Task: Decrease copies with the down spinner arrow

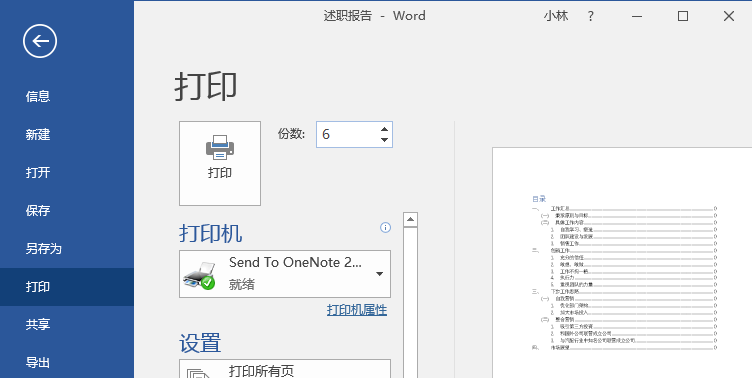Action: (x=384, y=140)
